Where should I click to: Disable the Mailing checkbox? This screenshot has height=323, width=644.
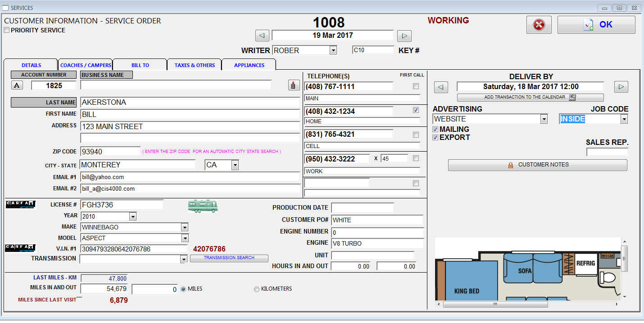435,129
